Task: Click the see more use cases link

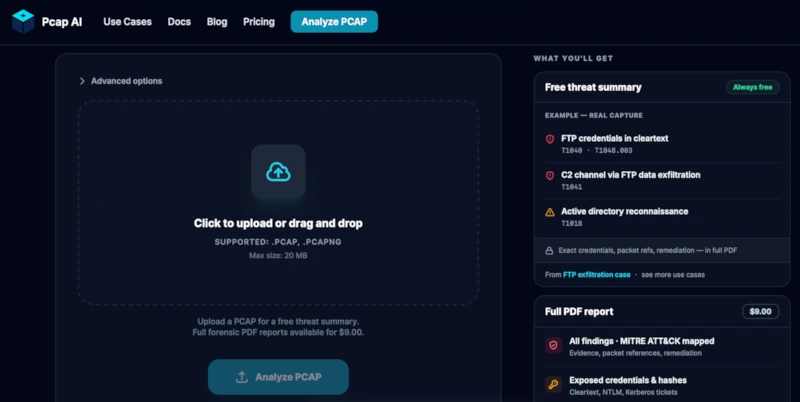Action: tap(673, 274)
